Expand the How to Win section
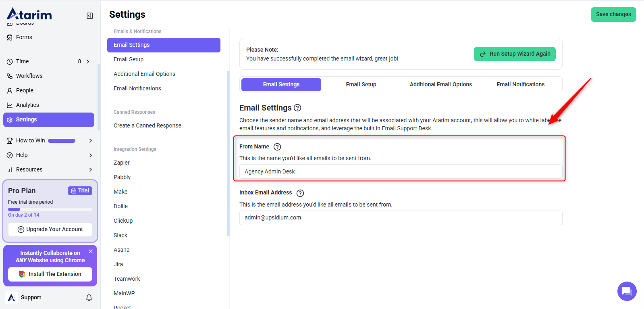 tap(90, 141)
